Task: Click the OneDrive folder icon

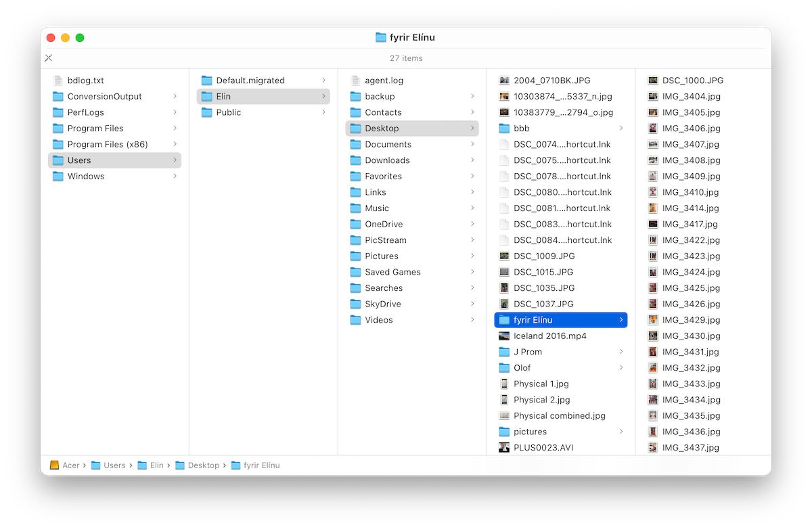Action: [x=356, y=224]
